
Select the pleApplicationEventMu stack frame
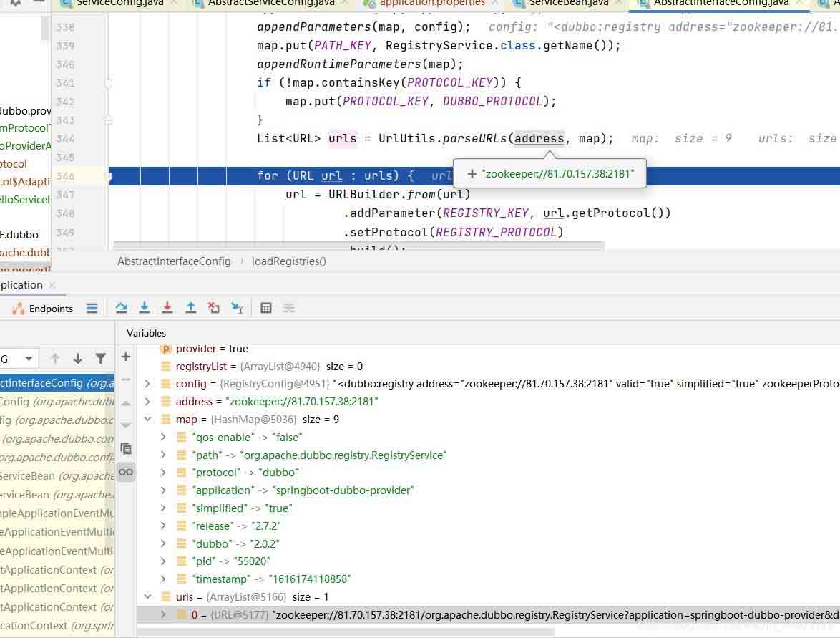tap(57, 513)
